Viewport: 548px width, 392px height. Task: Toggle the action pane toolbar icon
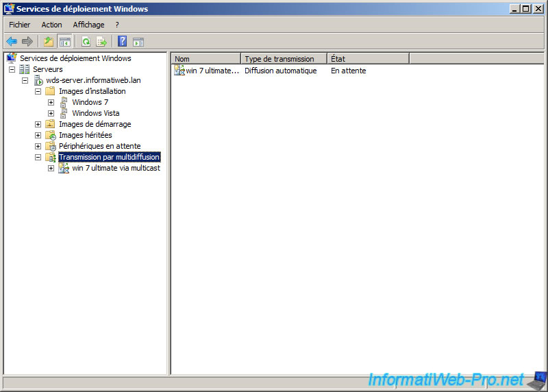click(x=138, y=42)
